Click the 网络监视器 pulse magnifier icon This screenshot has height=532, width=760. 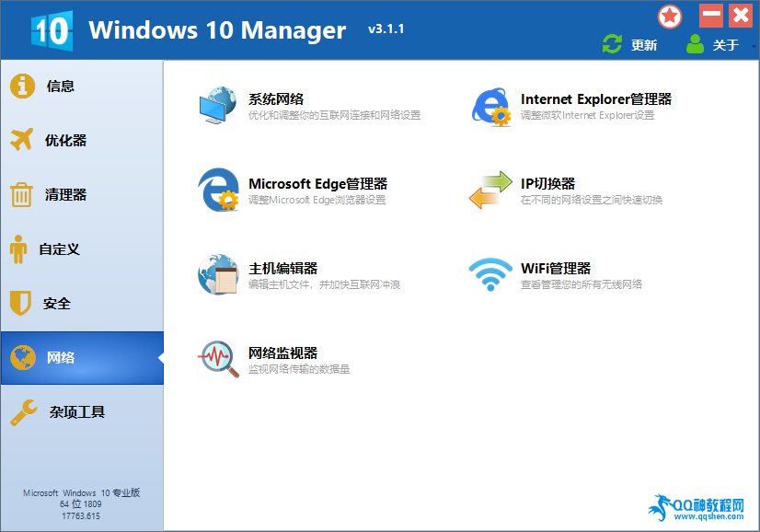tap(219, 359)
